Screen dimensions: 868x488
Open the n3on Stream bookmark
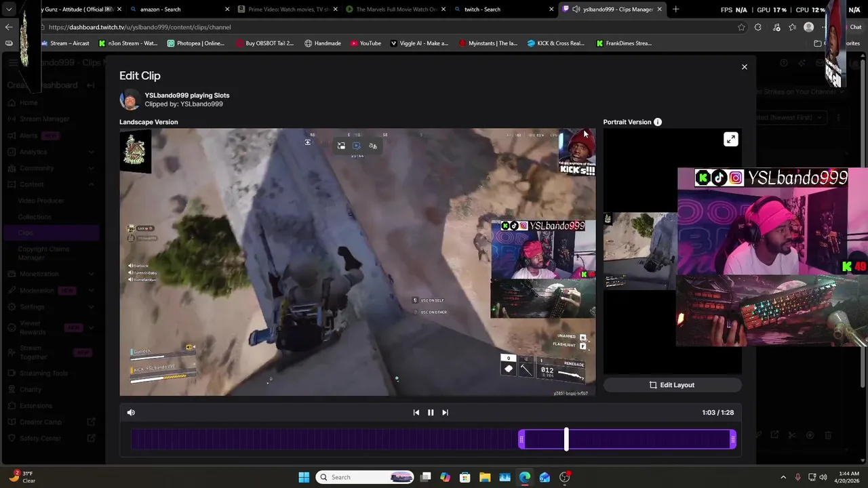[127, 43]
